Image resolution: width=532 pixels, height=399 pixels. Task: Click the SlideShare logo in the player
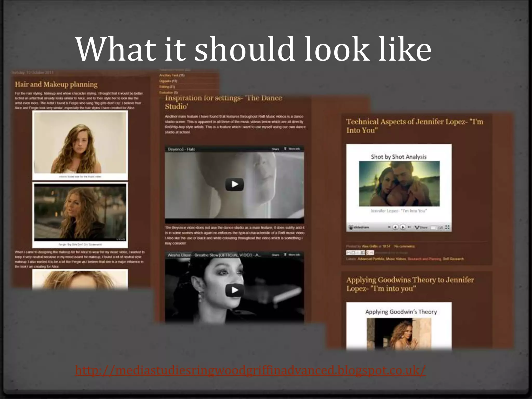click(359, 227)
